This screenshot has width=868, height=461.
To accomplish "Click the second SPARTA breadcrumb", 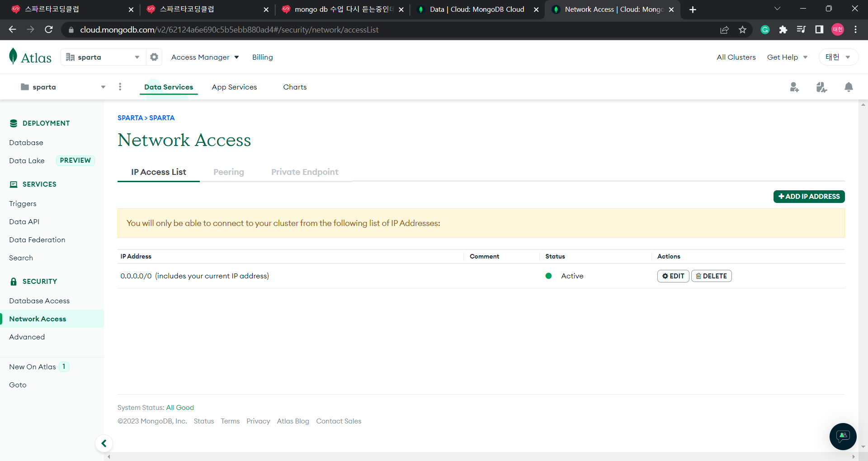I will [x=162, y=118].
